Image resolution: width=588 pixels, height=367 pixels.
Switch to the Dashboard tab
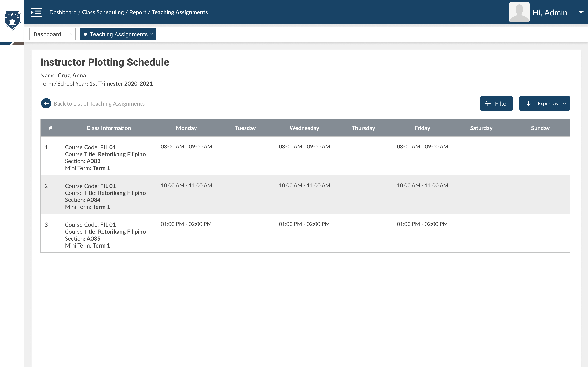[47, 34]
